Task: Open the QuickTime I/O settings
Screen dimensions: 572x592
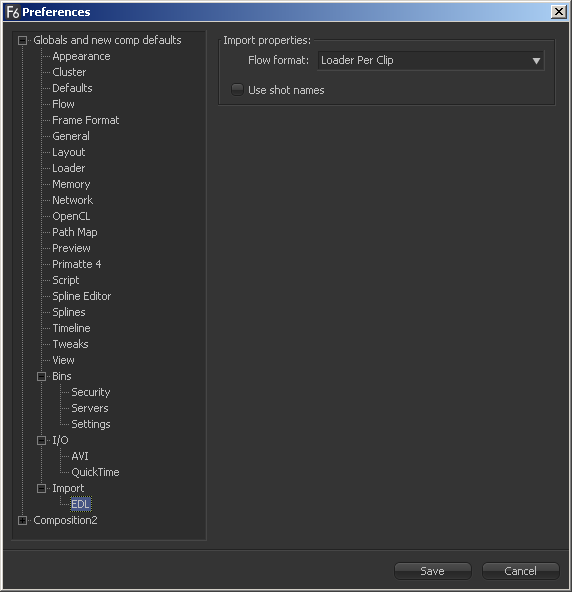Action: click(95, 472)
